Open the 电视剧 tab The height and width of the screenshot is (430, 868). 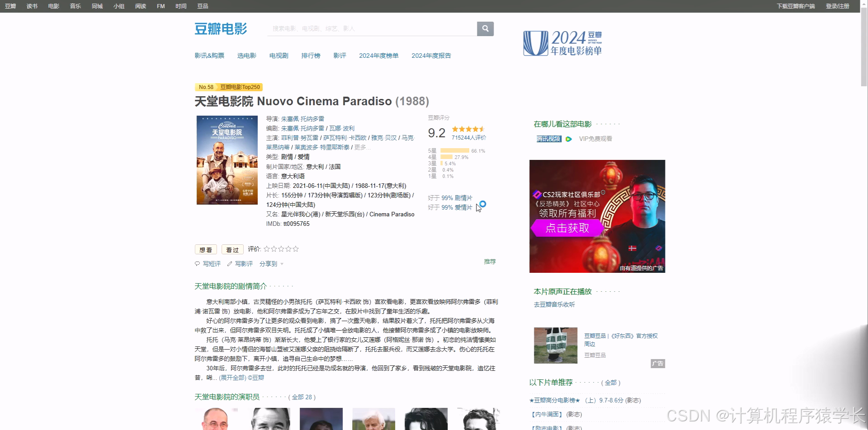279,56
